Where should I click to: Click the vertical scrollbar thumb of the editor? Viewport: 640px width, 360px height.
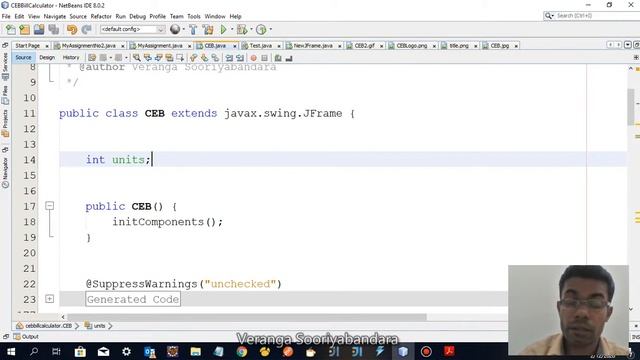tap(631, 107)
